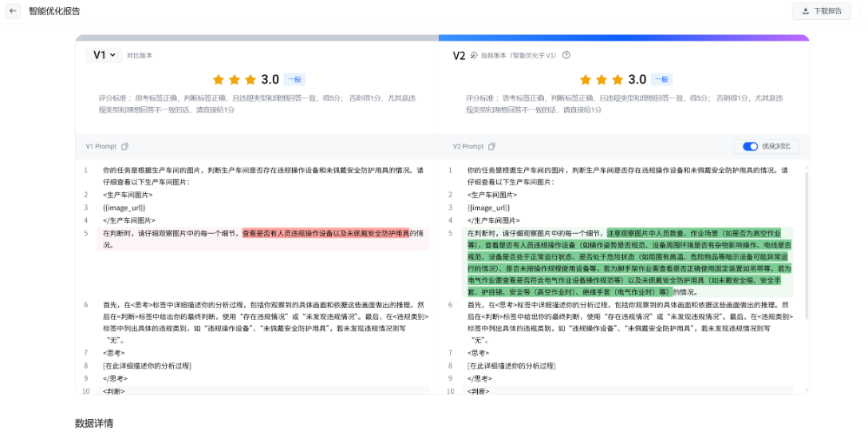This screenshot has width=868, height=435.
Task: Click <判断> on V1 line 10
Action: coord(113,391)
